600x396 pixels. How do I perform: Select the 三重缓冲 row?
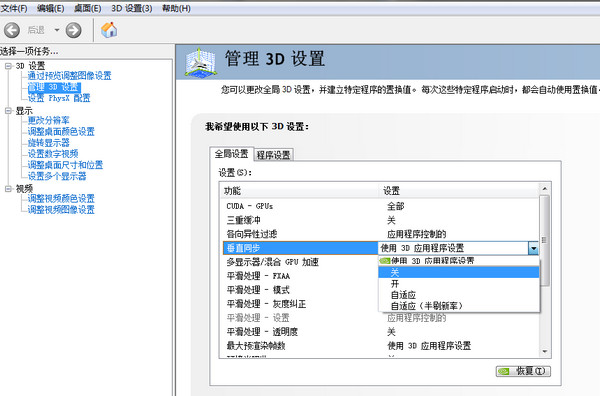[x=381, y=220]
